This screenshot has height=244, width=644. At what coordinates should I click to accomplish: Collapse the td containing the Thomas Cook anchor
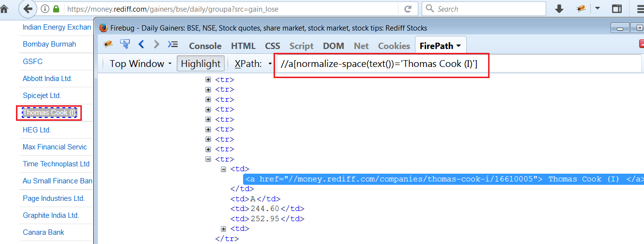coord(223,169)
